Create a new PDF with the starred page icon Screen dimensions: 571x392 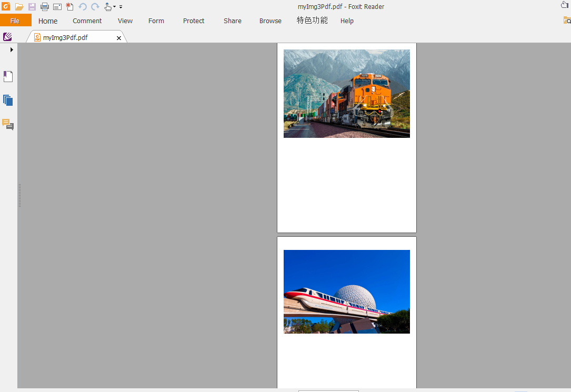[x=69, y=6]
